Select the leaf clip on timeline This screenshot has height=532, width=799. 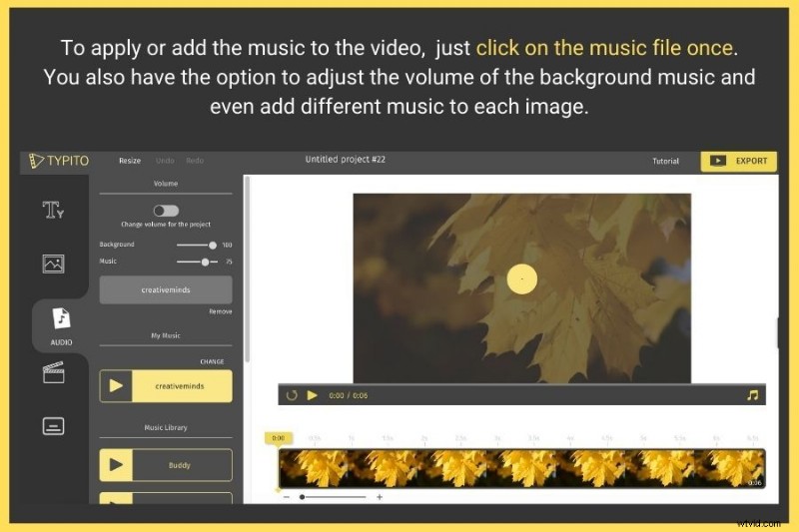pos(521,468)
